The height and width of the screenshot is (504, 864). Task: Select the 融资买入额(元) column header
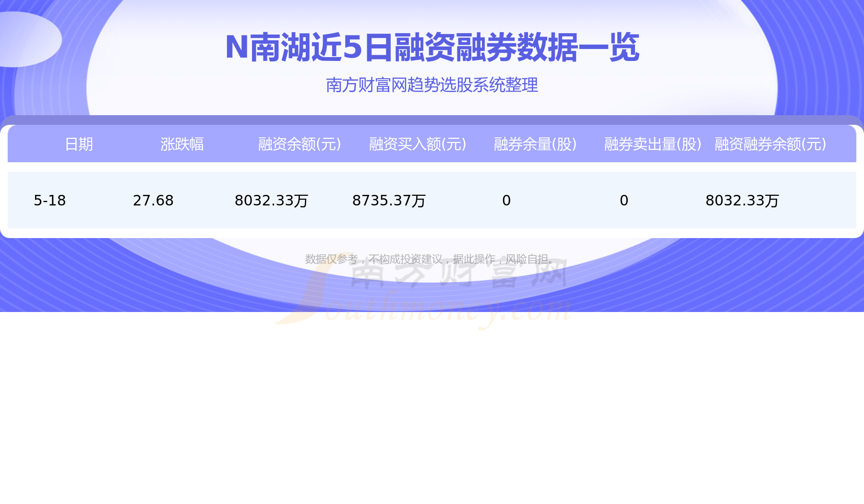(418, 144)
